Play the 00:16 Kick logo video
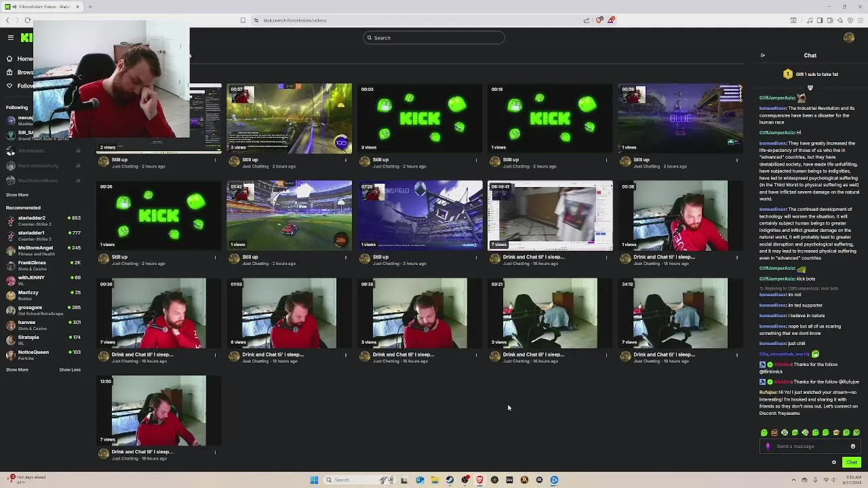Image resolution: width=868 pixels, height=488 pixels. (x=550, y=118)
